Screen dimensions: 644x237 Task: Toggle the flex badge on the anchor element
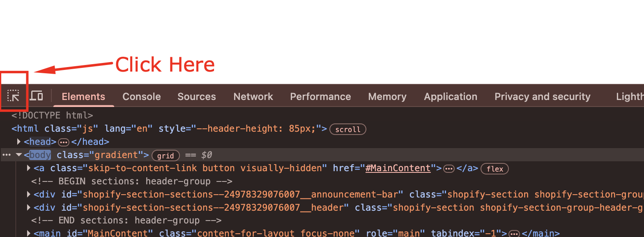(x=494, y=169)
